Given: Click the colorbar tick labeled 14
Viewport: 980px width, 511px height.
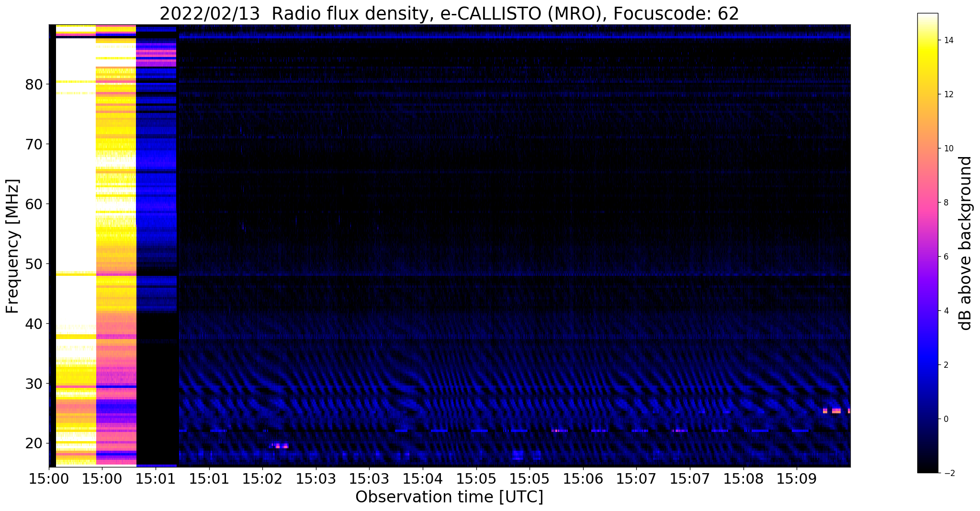Looking at the screenshot, I should pyautogui.click(x=948, y=40).
